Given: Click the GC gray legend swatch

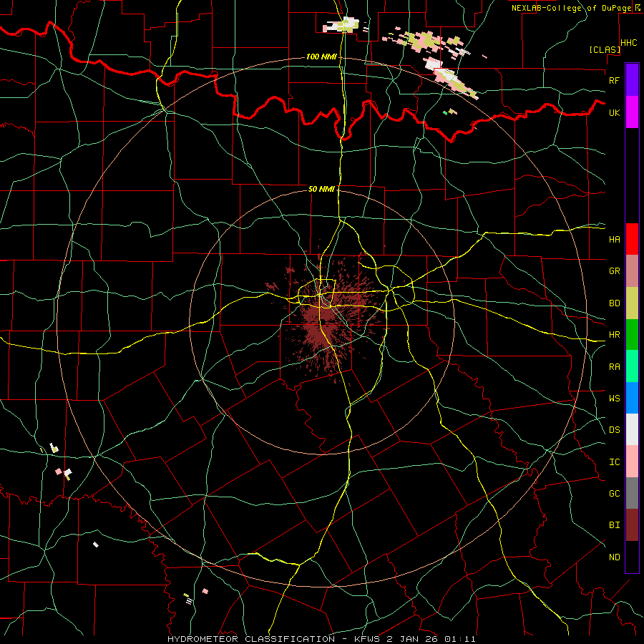Looking at the screenshot, I should pyautogui.click(x=632, y=493).
